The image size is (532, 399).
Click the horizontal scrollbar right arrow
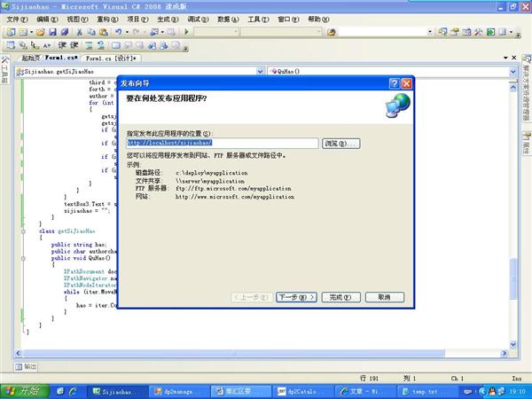pyautogui.click(x=505, y=353)
